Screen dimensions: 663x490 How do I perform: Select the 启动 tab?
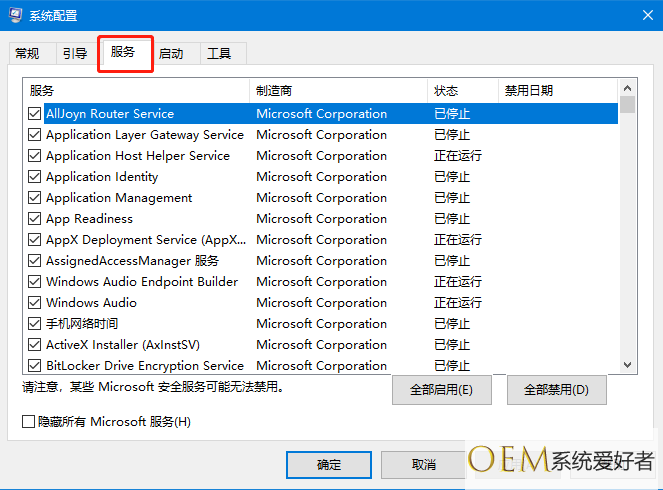pyautogui.click(x=171, y=54)
